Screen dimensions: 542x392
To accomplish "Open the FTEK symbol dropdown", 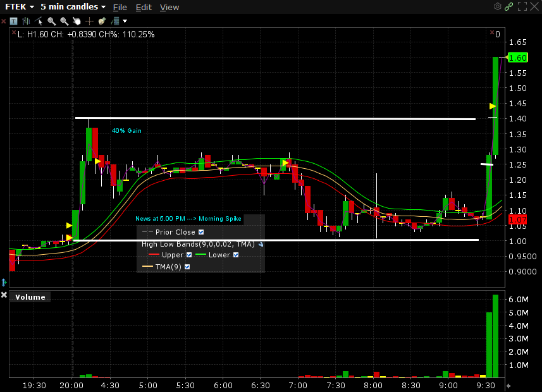I will point(20,7).
